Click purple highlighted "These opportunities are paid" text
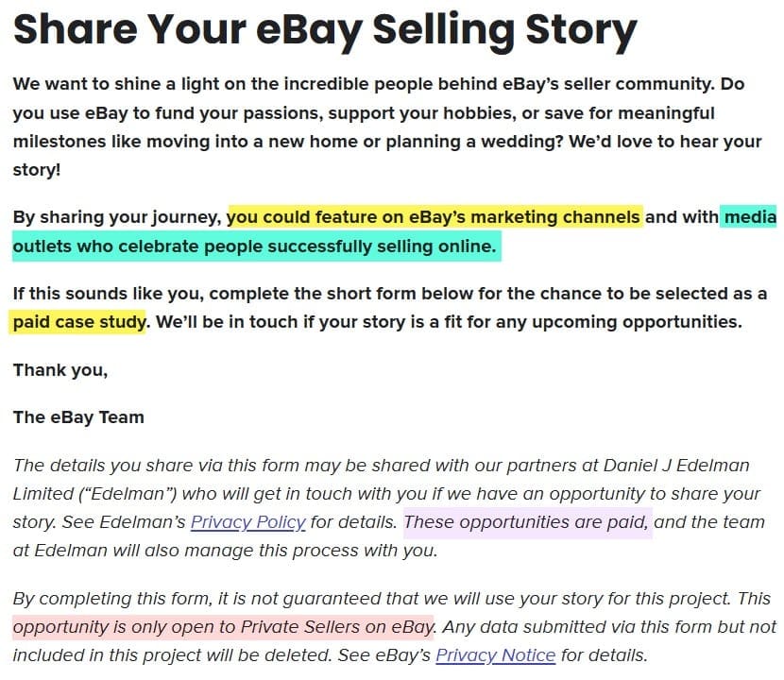784x680 pixels. point(526,522)
